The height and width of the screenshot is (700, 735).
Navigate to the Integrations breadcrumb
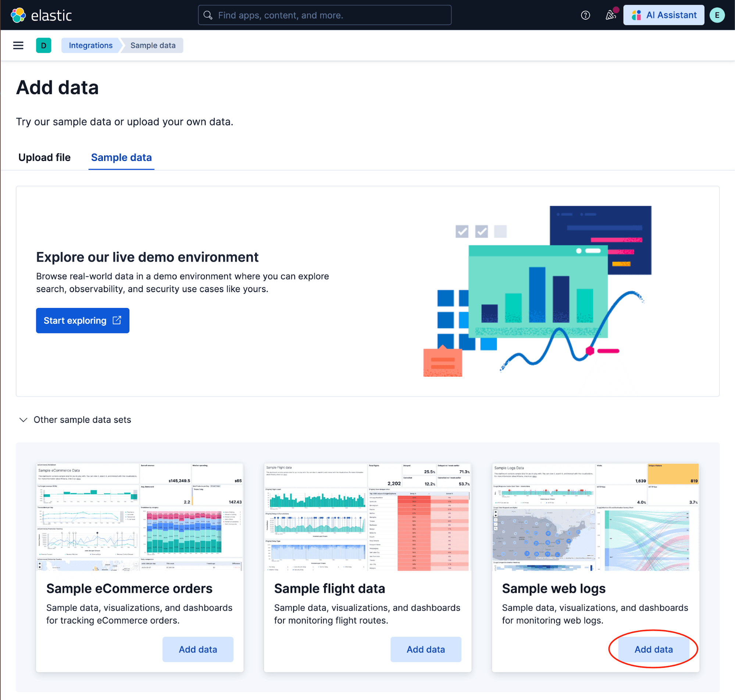coord(90,45)
